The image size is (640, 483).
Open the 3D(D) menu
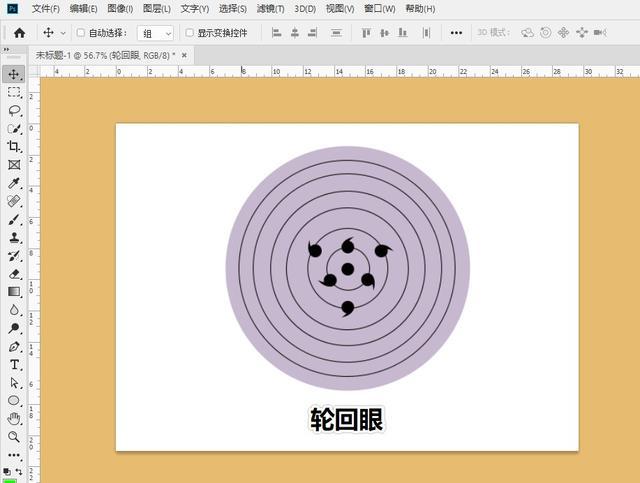tap(305, 9)
